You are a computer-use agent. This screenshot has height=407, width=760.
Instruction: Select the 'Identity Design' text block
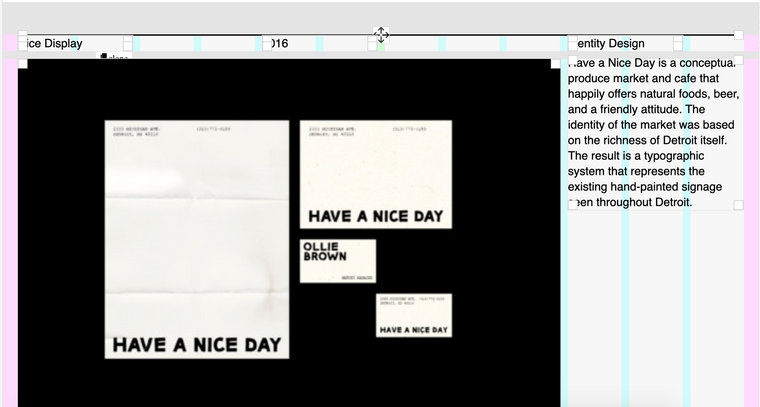pyautogui.click(x=612, y=44)
